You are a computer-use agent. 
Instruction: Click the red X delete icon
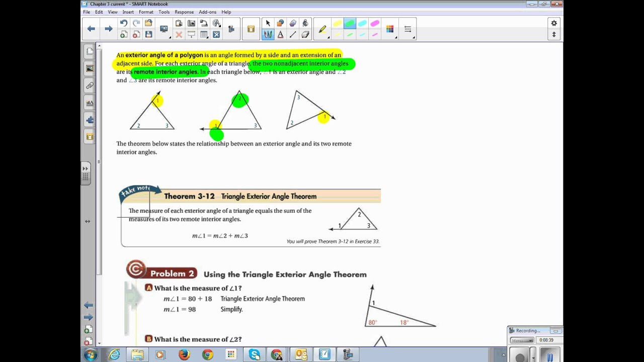click(179, 35)
